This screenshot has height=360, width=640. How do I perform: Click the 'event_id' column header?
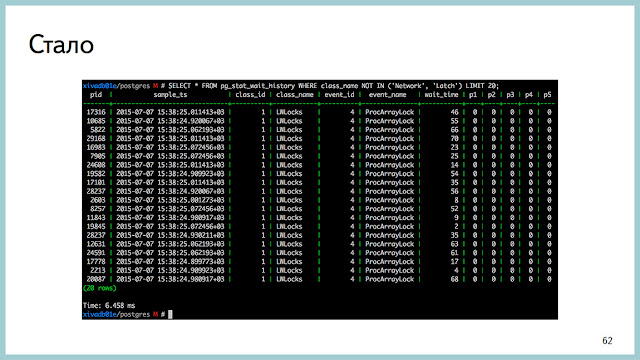pos(339,95)
